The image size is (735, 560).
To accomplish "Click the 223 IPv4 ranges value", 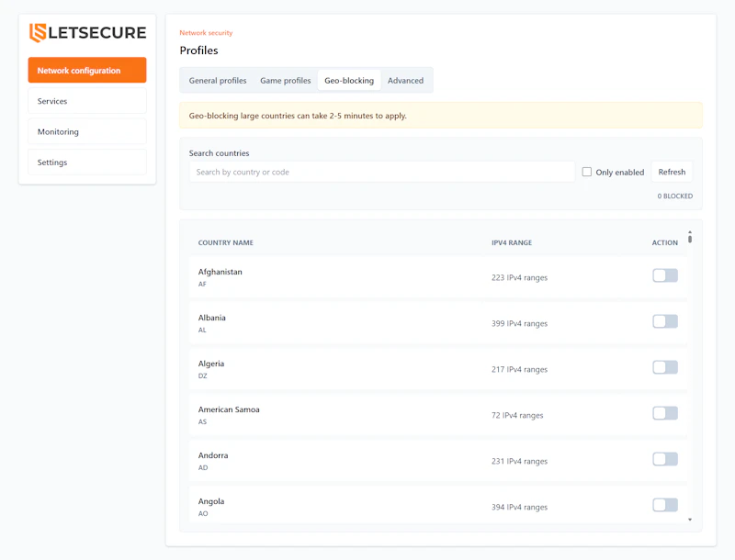I will pos(519,277).
